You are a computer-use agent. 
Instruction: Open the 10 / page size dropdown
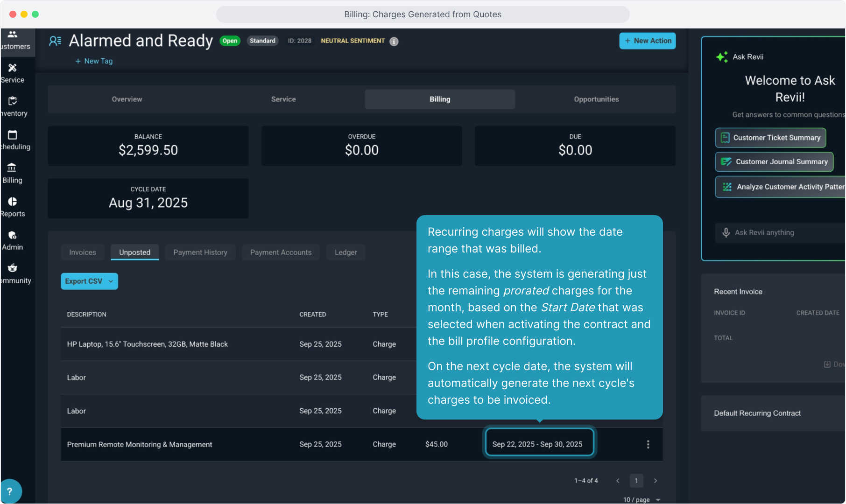(642, 499)
